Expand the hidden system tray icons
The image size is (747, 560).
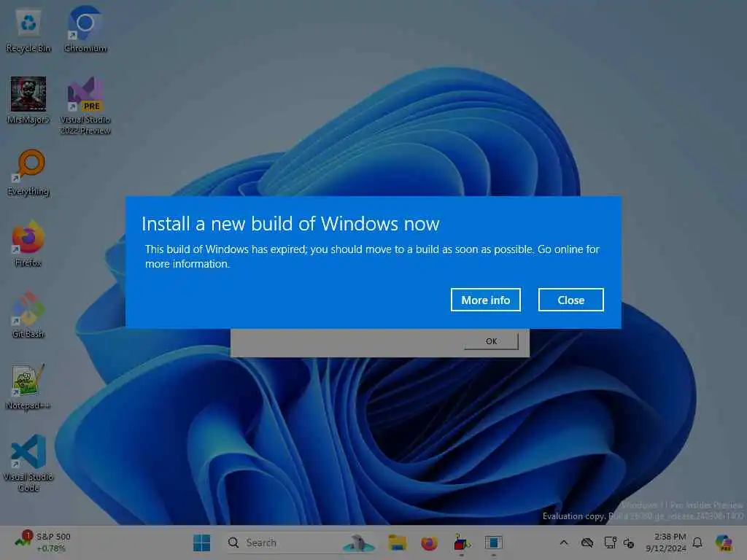click(564, 542)
